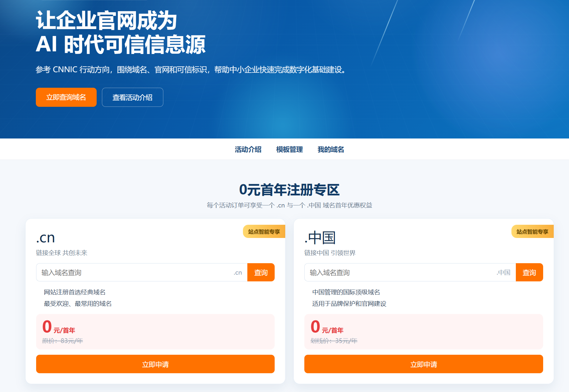
Task: Click the 站点智能专享 badge on .中国 card
Action: [533, 232]
